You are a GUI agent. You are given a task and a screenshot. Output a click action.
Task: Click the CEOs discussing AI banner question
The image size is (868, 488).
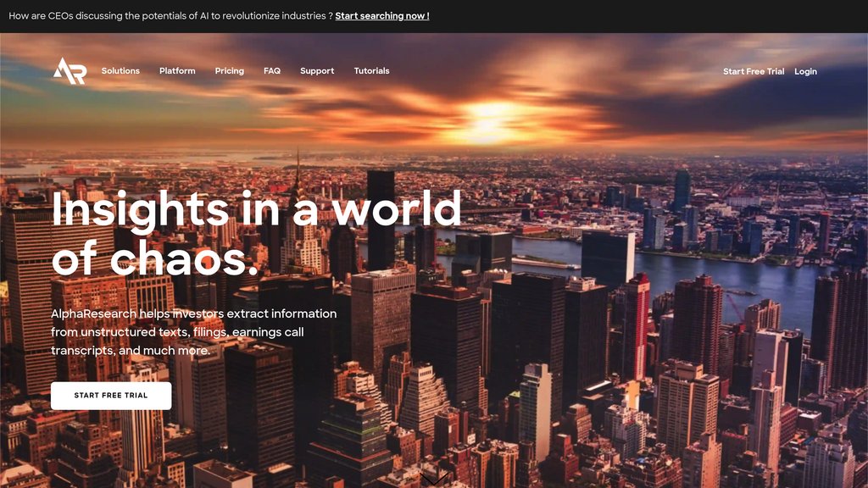pyautogui.click(x=170, y=16)
